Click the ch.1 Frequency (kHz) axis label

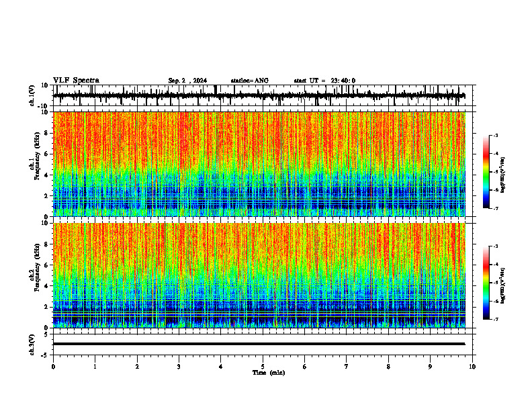(x=35, y=156)
